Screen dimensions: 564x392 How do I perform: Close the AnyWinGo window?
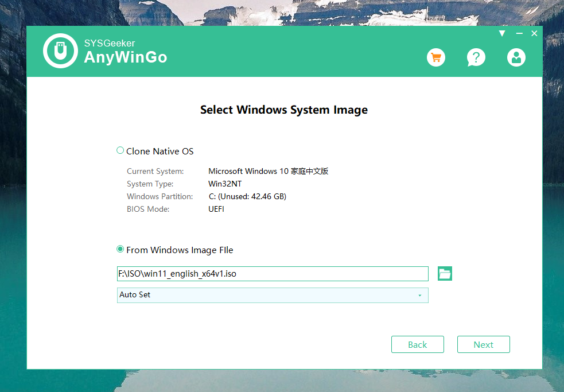[534, 33]
